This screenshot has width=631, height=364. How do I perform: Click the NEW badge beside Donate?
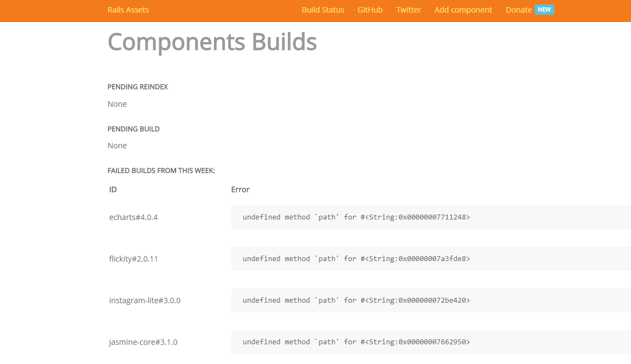pyautogui.click(x=545, y=10)
